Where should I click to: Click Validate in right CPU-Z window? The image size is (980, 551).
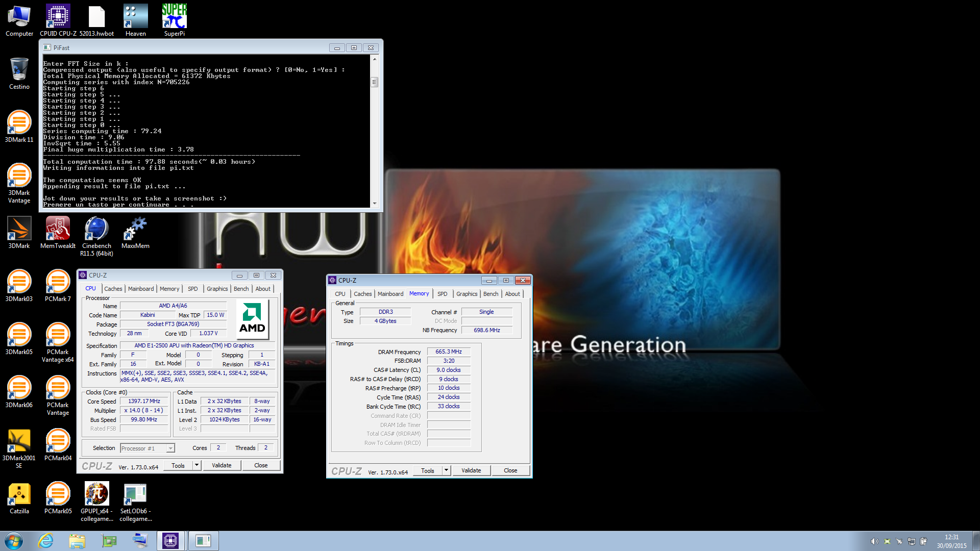pyautogui.click(x=471, y=470)
